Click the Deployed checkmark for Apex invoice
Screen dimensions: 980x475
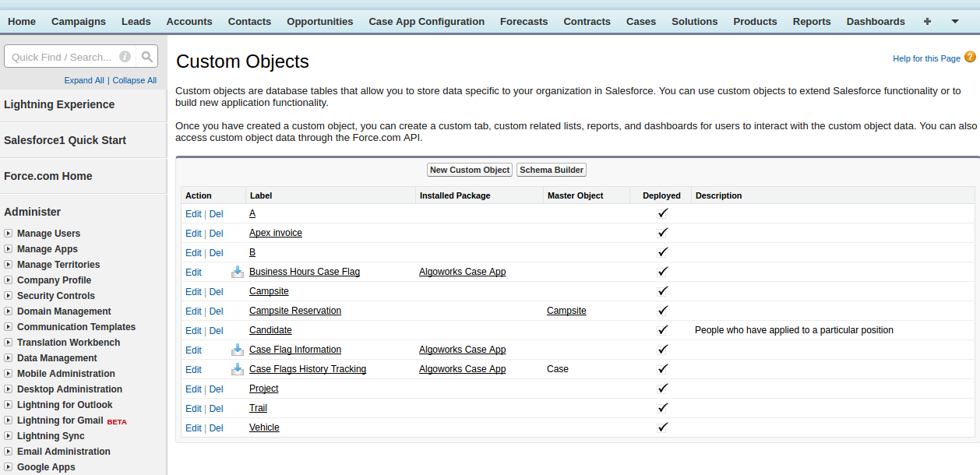(662, 233)
